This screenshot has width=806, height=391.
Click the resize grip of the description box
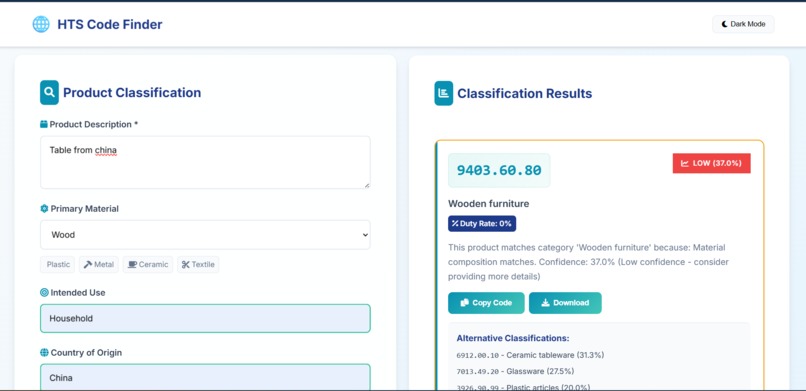tap(367, 185)
